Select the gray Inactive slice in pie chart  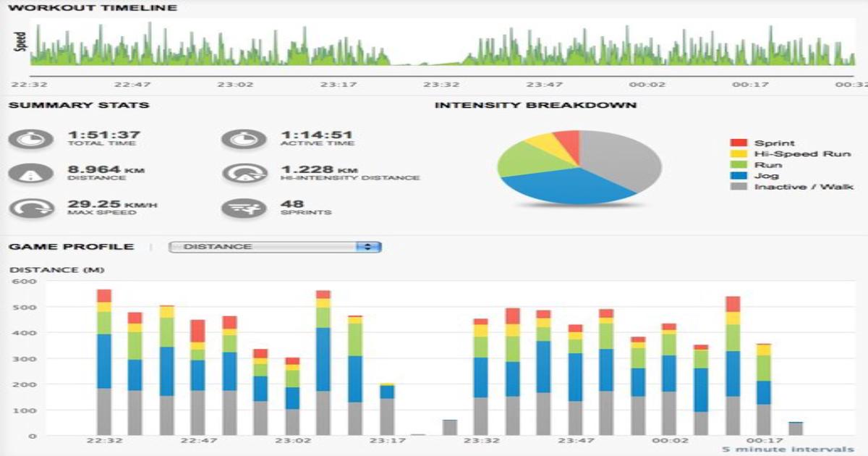coord(622,156)
